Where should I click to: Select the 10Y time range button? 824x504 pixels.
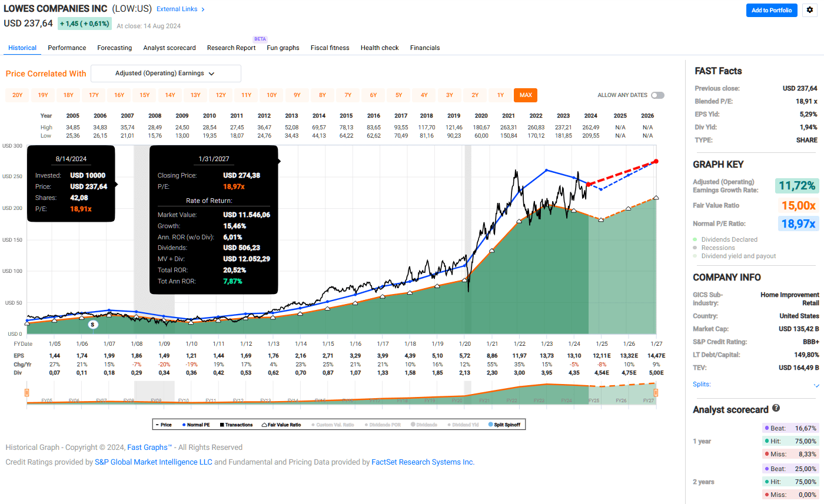pos(271,95)
